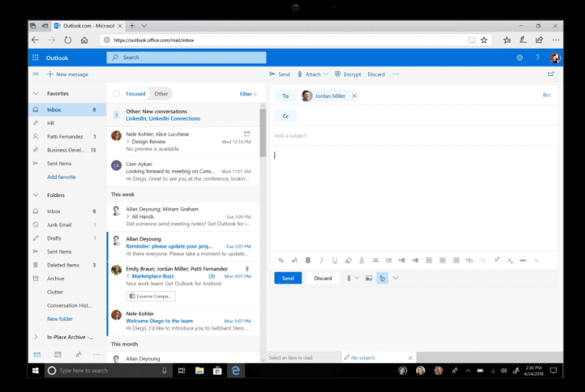This screenshot has width=585, height=392.
Task: Open the Outlook app launcher grid
Action: tap(35, 58)
